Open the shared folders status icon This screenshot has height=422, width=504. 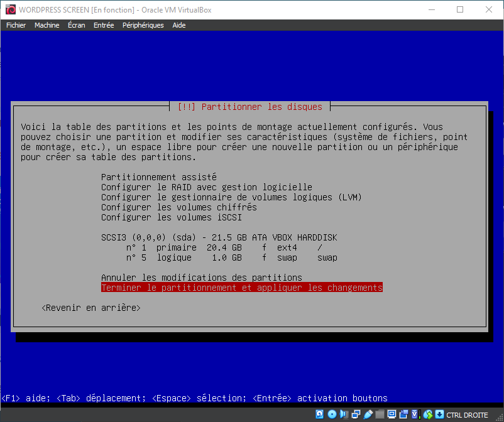point(380,414)
